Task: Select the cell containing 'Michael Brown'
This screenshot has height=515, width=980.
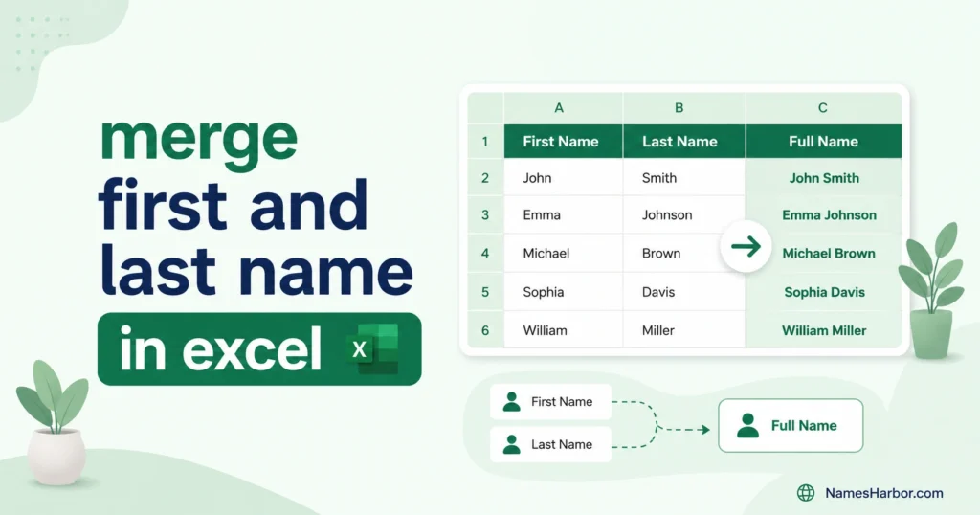Action: [824, 253]
